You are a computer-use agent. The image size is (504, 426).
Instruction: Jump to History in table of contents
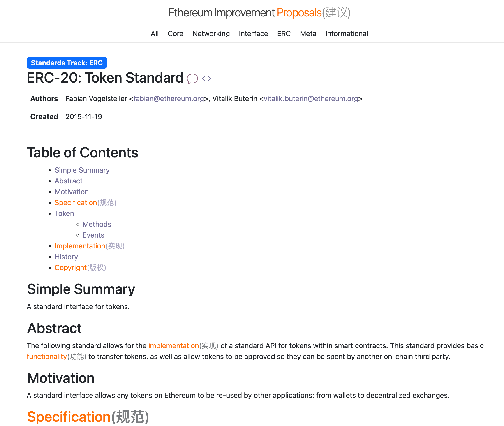point(66,257)
